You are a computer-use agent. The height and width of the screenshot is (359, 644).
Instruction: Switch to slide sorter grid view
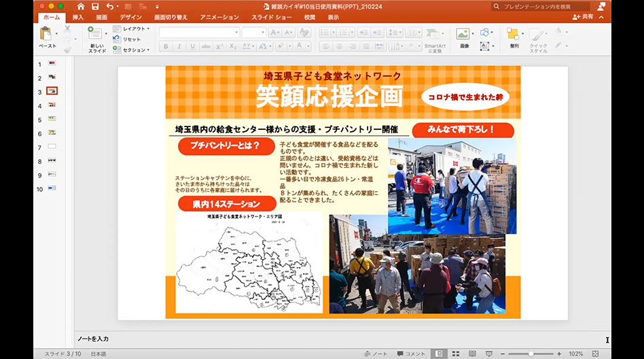456,354
